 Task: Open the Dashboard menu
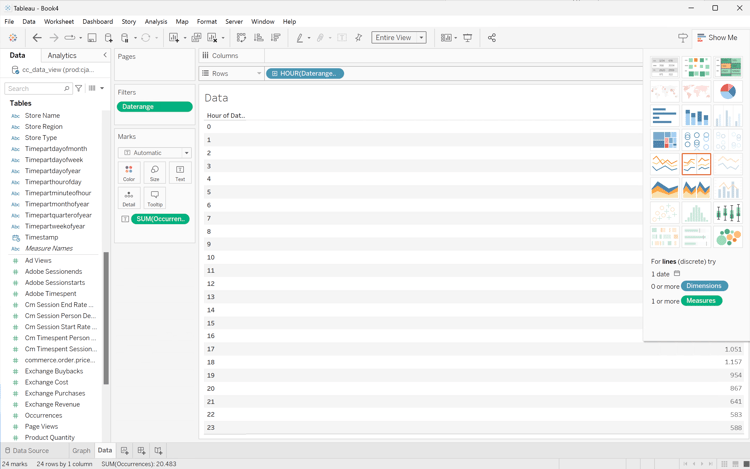coord(98,22)
